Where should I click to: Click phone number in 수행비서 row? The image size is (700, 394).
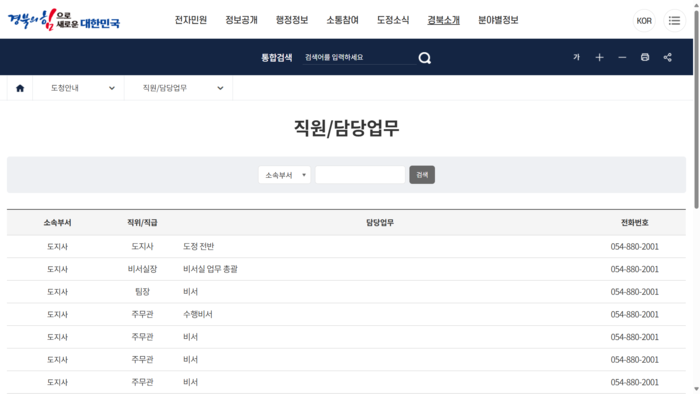634,315
